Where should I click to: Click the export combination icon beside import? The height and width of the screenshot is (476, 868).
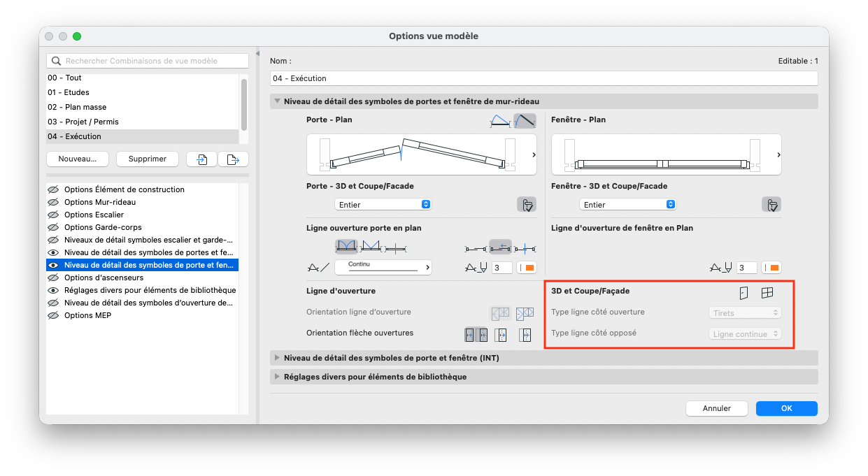tap(234, 159)
